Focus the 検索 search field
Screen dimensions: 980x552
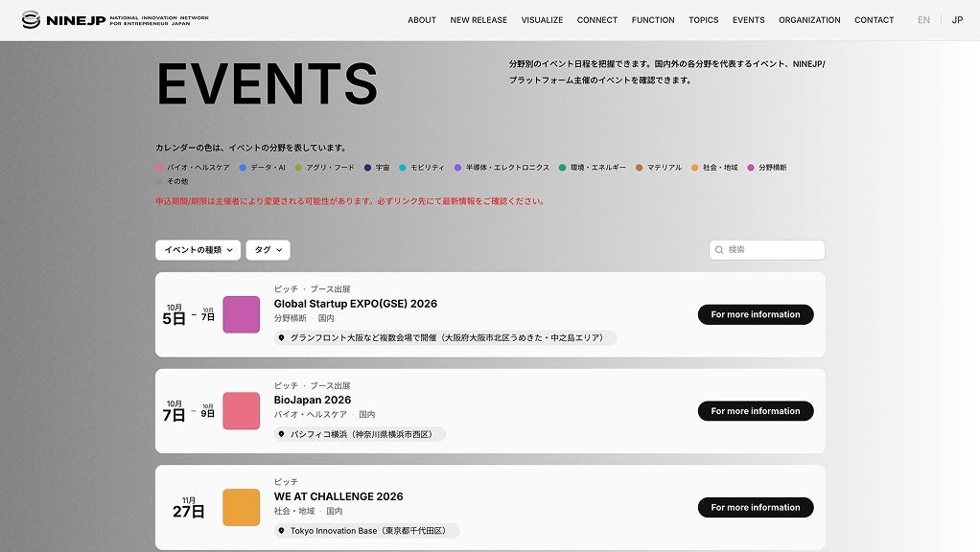click(767, 250)
